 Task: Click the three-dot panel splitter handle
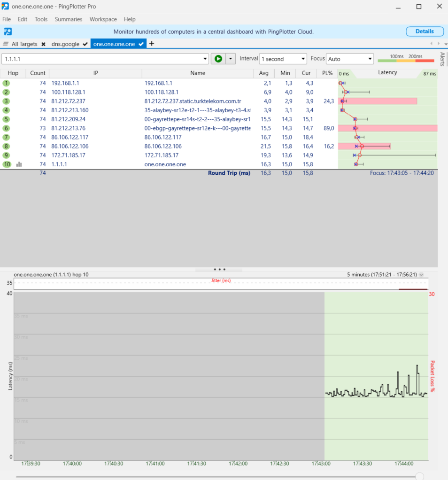(219, 270)
